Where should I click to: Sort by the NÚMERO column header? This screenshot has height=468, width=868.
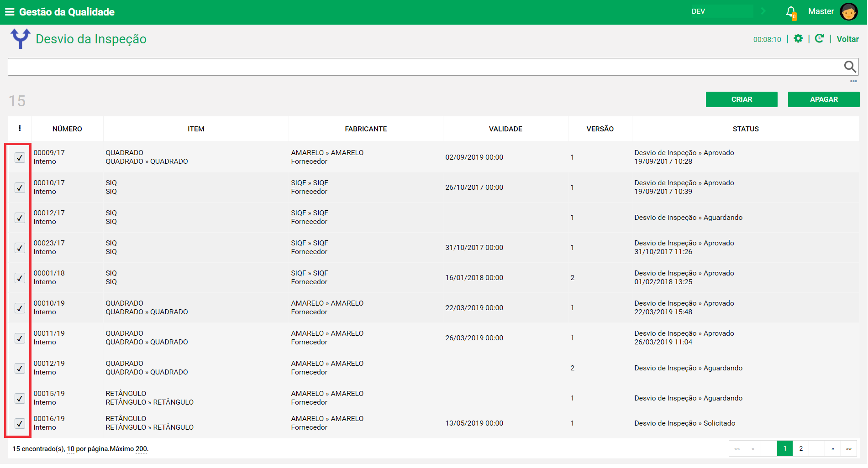tap(67, 129)
